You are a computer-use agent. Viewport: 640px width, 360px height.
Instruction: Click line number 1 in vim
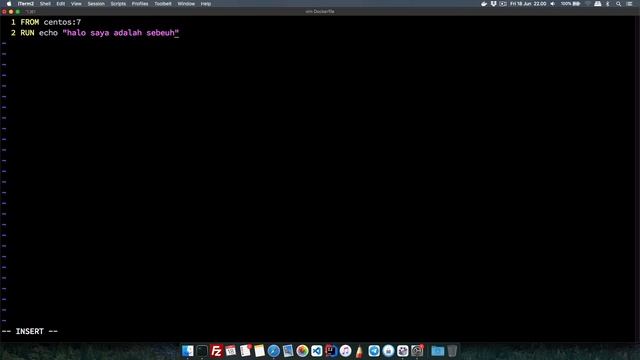click(13, 22)
